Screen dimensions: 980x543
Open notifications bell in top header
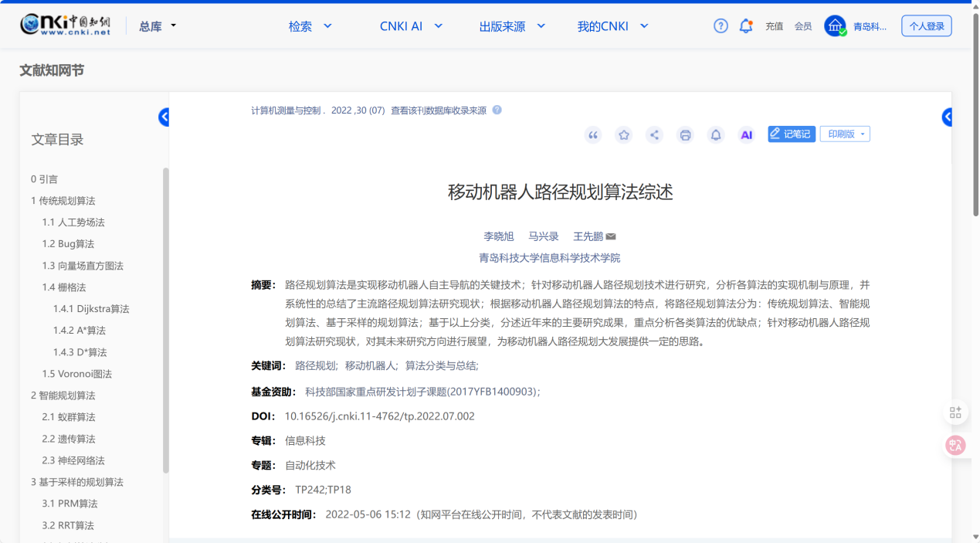click(x=745, y=26)
